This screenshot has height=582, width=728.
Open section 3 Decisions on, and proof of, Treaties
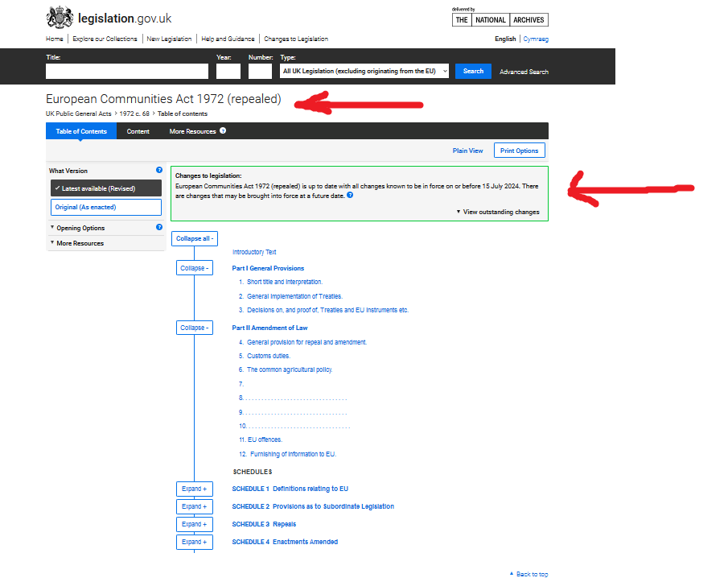pos(327,310)
